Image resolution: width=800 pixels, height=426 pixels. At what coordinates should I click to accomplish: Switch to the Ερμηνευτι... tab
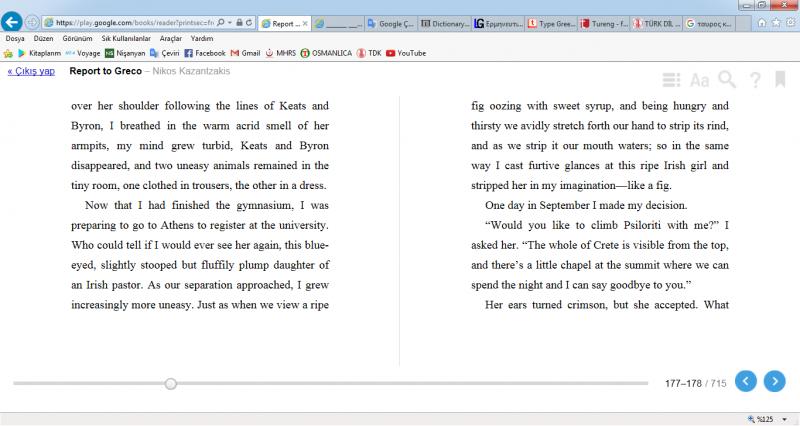click(x=498, y=23)
